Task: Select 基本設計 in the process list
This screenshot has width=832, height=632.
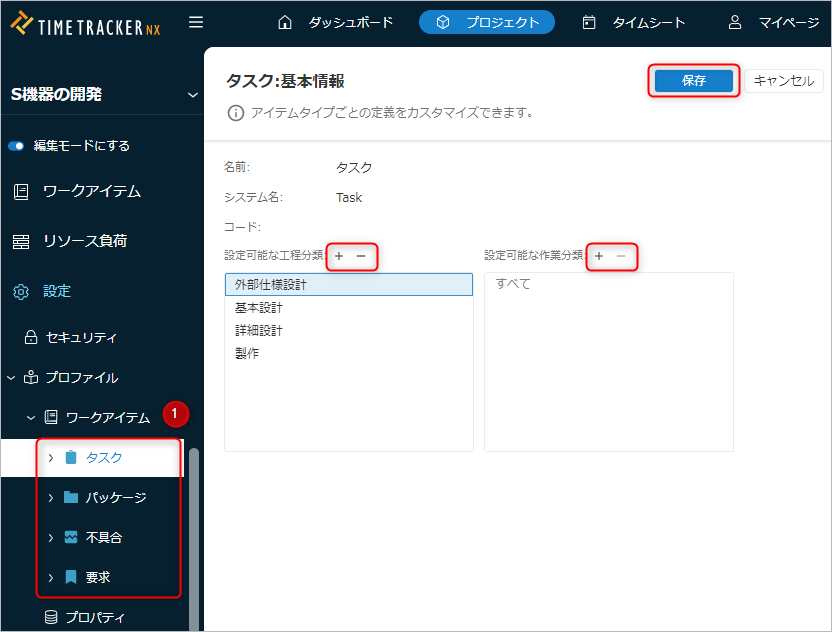Action: pos(259,308)
